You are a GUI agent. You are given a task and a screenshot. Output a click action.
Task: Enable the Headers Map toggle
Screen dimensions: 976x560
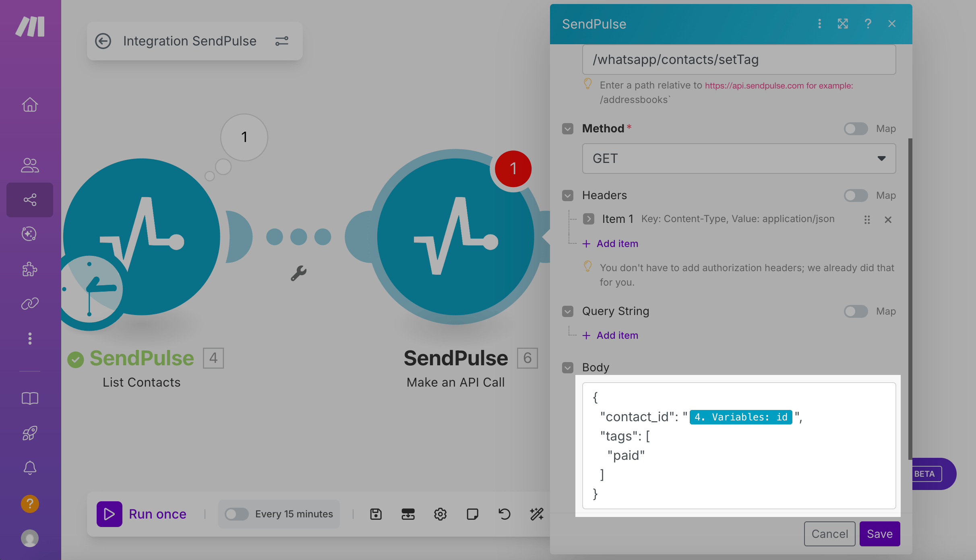856,196
